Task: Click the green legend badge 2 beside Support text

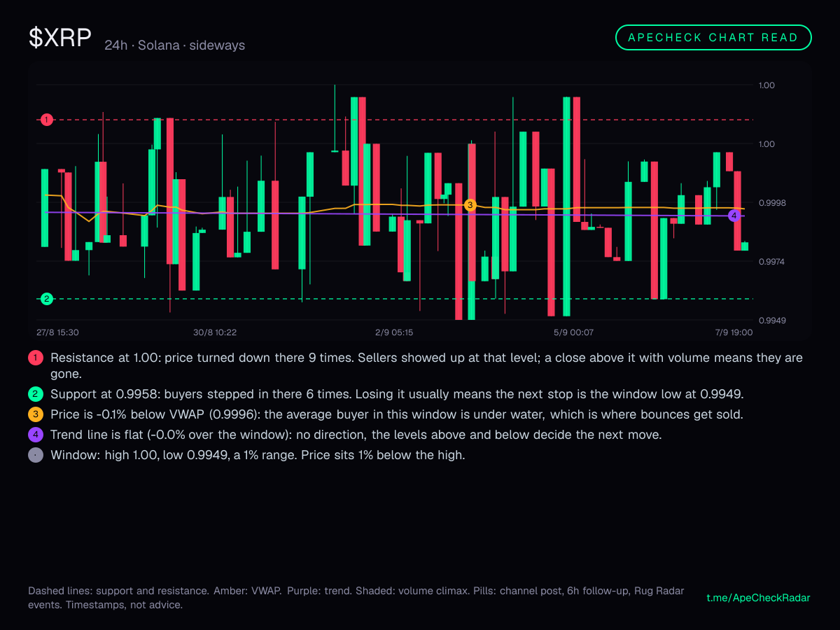Action: (x=36, y=393)
